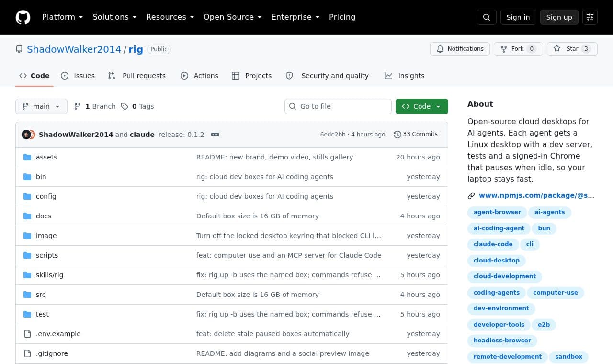Click the ShadowWalker2014 avatar in commit bar

[x=26, y=135]
